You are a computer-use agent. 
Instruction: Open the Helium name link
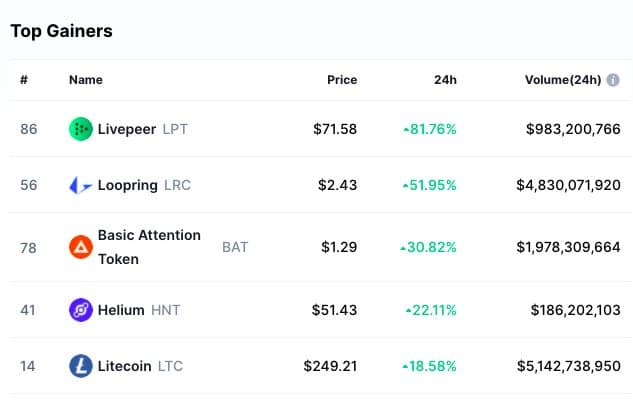coord(121,310)
